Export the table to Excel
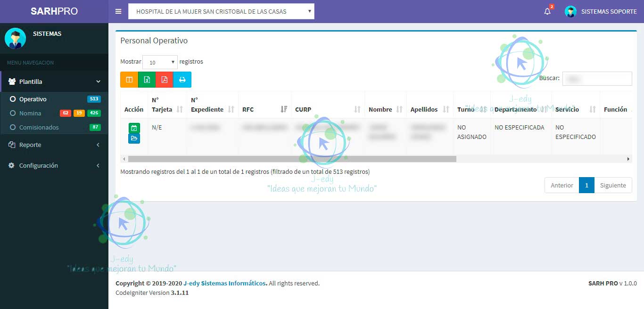 [x=147, y=80]
